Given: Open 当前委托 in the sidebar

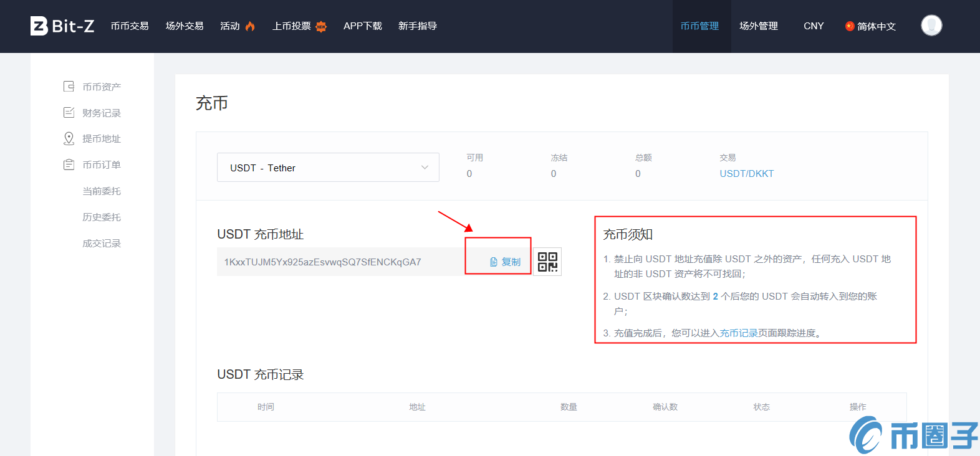Looking at the screenshot, I should coord(102,191).
